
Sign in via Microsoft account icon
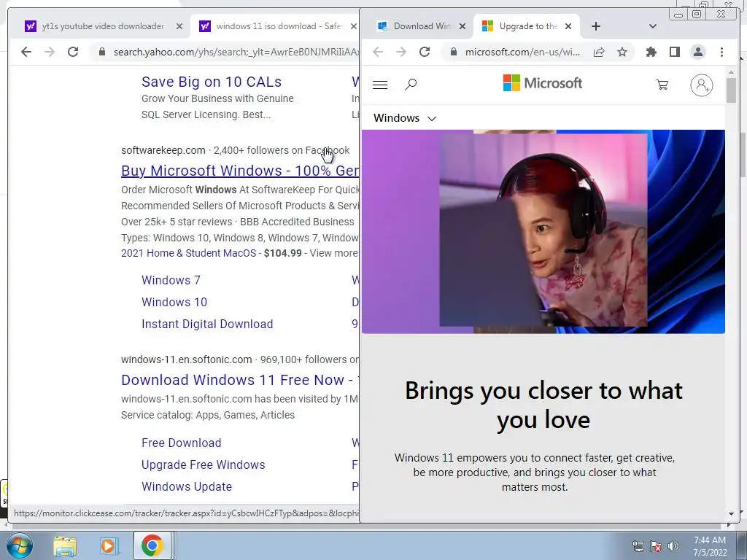[x=701, y=85]
